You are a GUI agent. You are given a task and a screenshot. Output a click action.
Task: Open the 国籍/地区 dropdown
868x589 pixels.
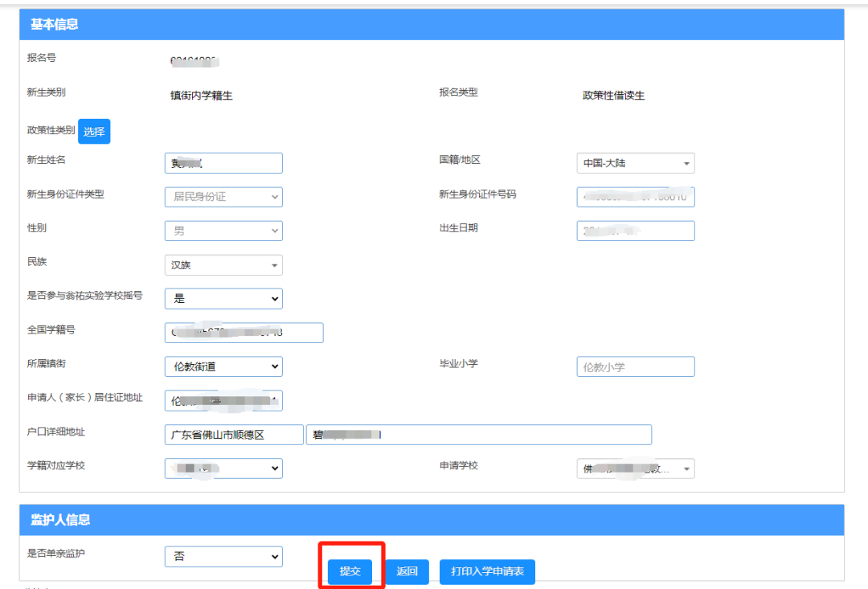636,163
